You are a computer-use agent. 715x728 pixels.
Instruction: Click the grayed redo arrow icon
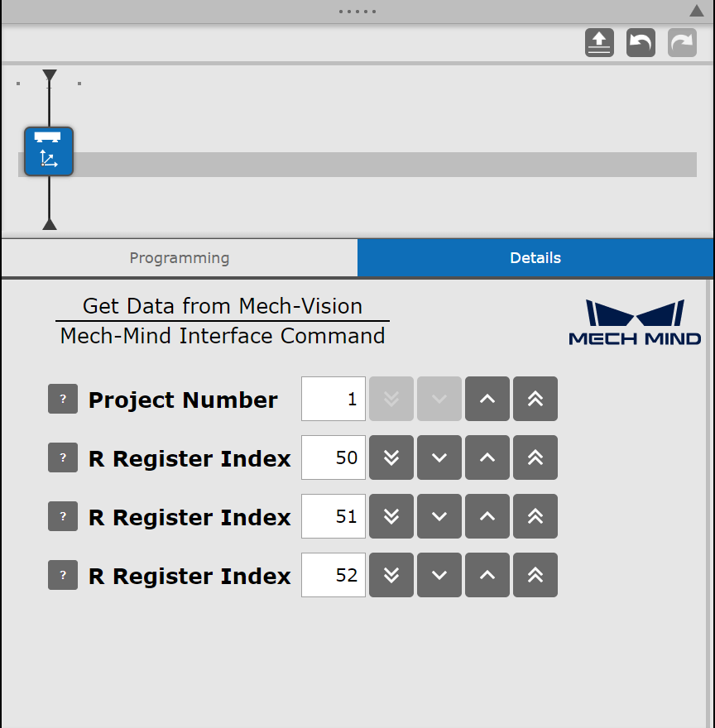[682, 43]
